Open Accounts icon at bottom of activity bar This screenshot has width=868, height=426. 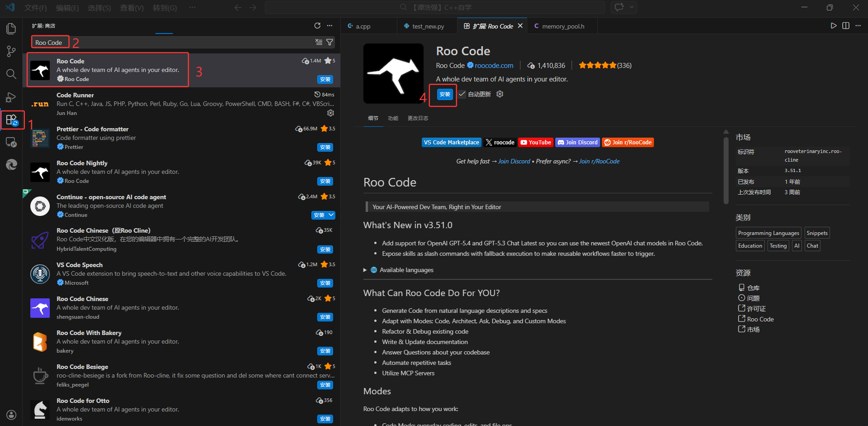(x=11, y=415)
